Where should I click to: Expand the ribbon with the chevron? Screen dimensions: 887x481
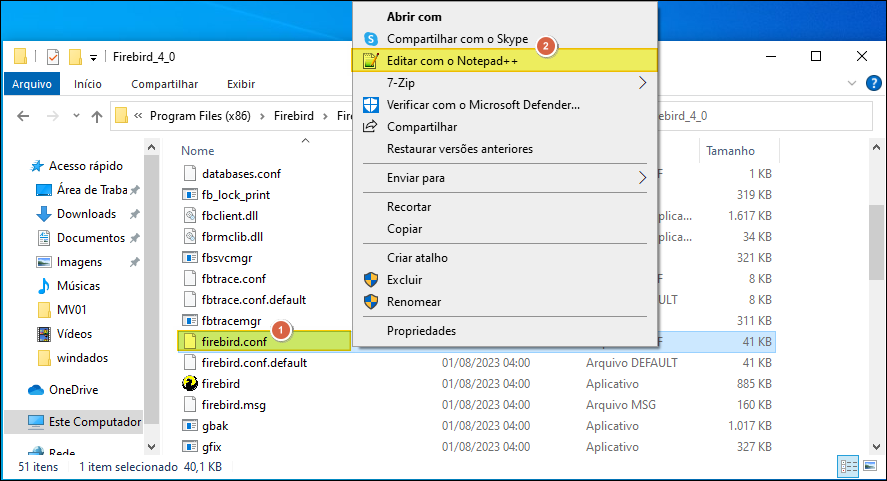coord(852,84)
